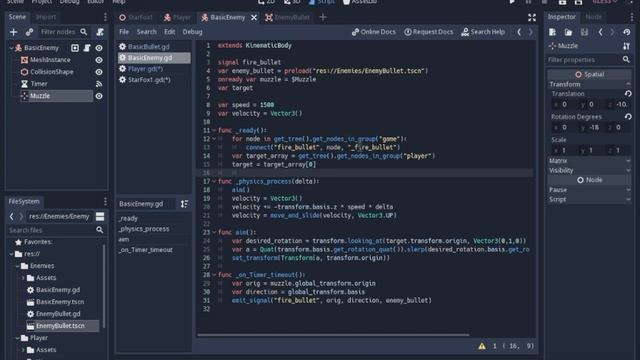This screenshot has width=640, height=360.
Task: Open the script attached to BasicEnemy
Action: pos(87,48)
